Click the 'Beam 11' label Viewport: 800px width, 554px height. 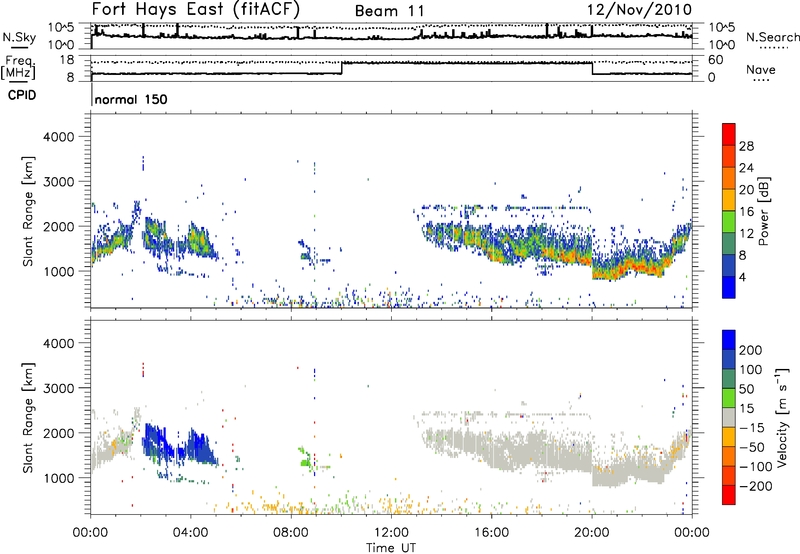(x=389, y=11)
